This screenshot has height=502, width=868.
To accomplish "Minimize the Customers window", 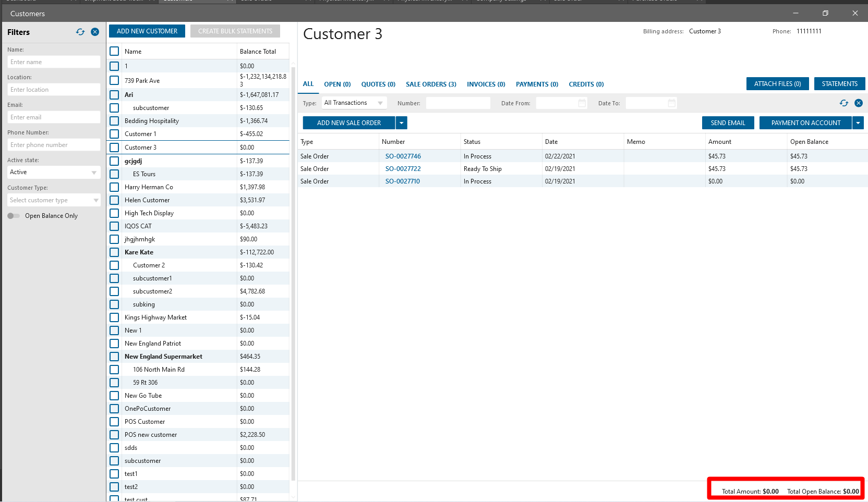I will click(x=795, y=13).
